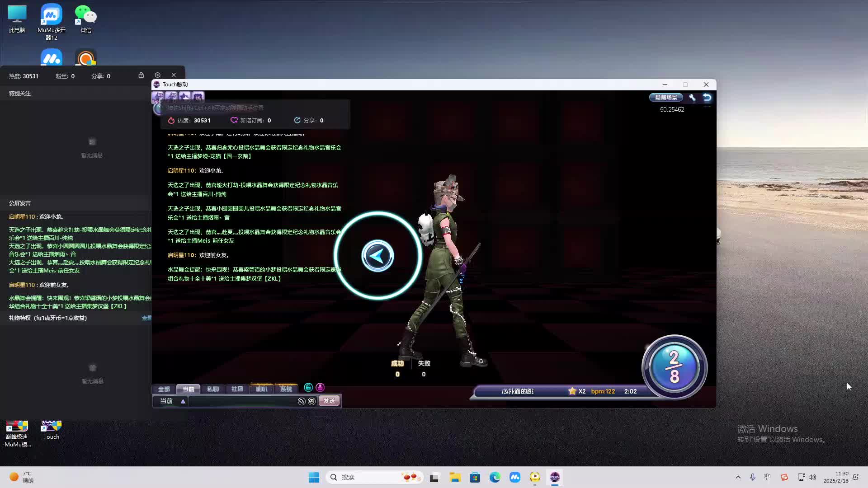Toggle 隐藏场景 hide scene button
Viewport: 868px width, 488px height.
click(x=666, y=97)
